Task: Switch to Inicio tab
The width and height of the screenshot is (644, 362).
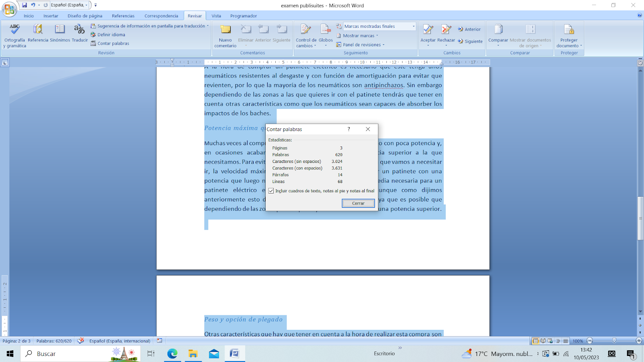Action: 29,16
